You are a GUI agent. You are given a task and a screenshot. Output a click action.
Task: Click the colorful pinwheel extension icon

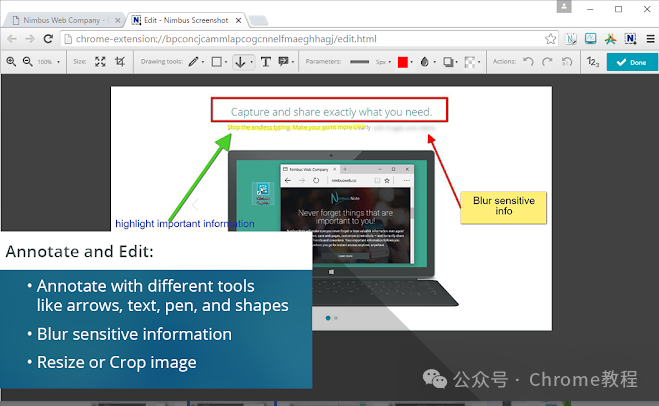click(611, 39)
